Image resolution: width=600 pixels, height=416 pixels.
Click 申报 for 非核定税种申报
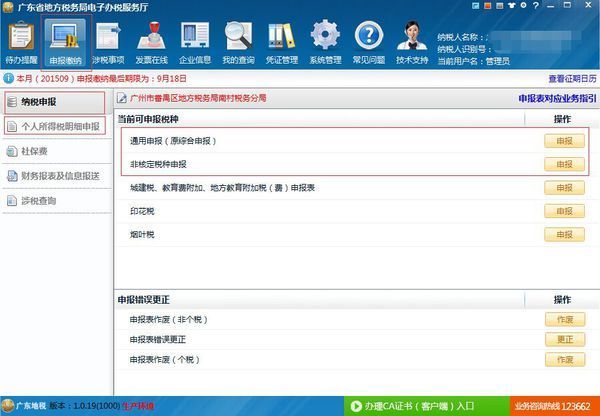[564, 165]
